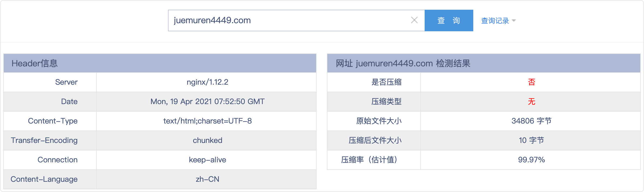Click the dropdown arrow beside 查询记录
The height and width of the screenshot is (192, 644).
point(515,21)
